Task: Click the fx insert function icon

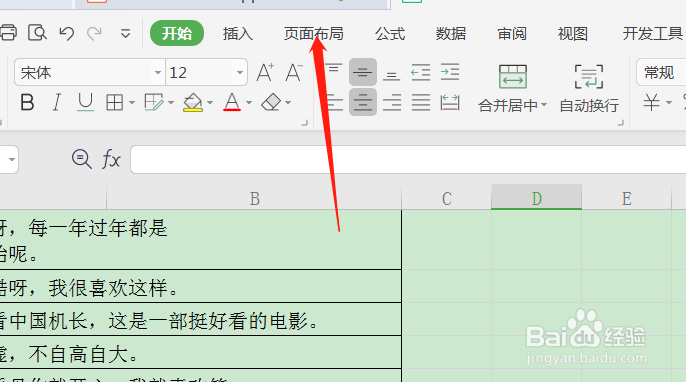Action: click(x=111, y=159)
